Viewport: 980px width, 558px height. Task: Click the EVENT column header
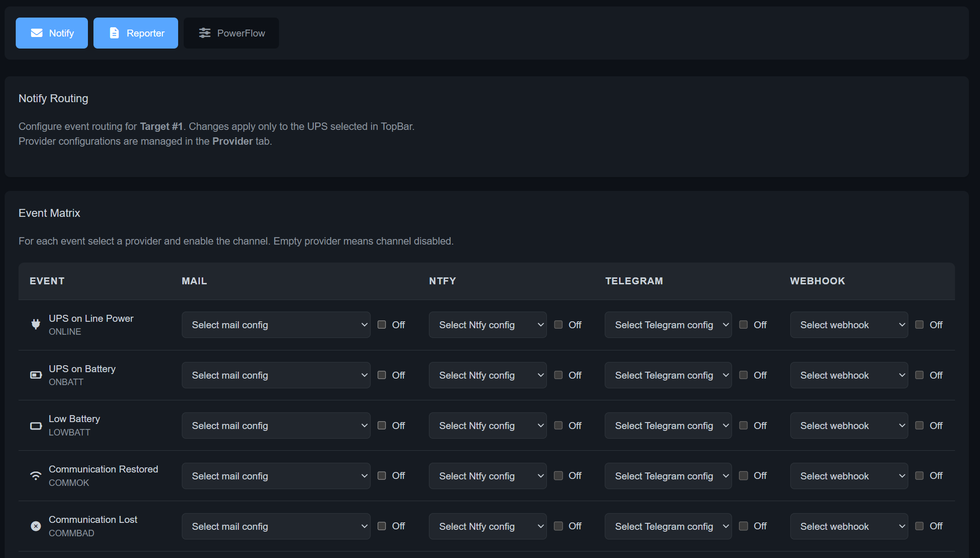click(47, 281)
